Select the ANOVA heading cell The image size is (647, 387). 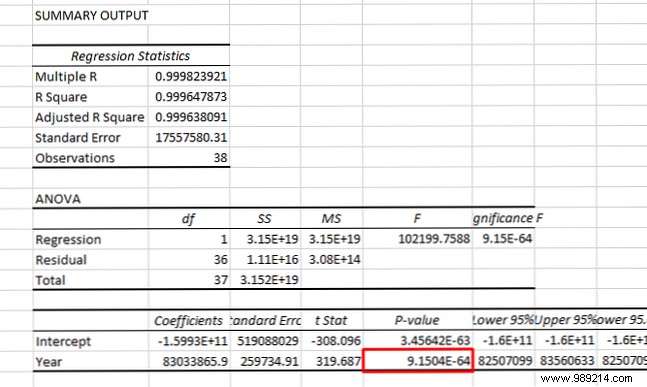pos(58,199)
